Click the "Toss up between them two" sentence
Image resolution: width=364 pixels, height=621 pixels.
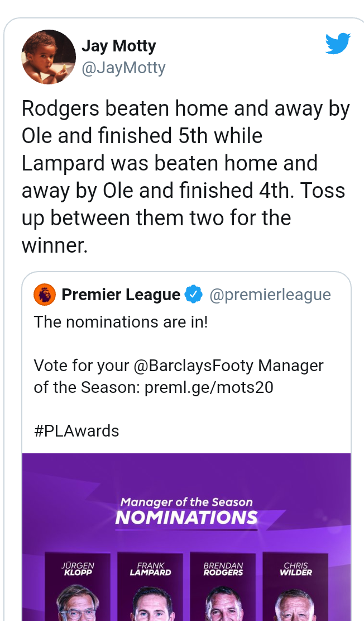tap(183, 218)
